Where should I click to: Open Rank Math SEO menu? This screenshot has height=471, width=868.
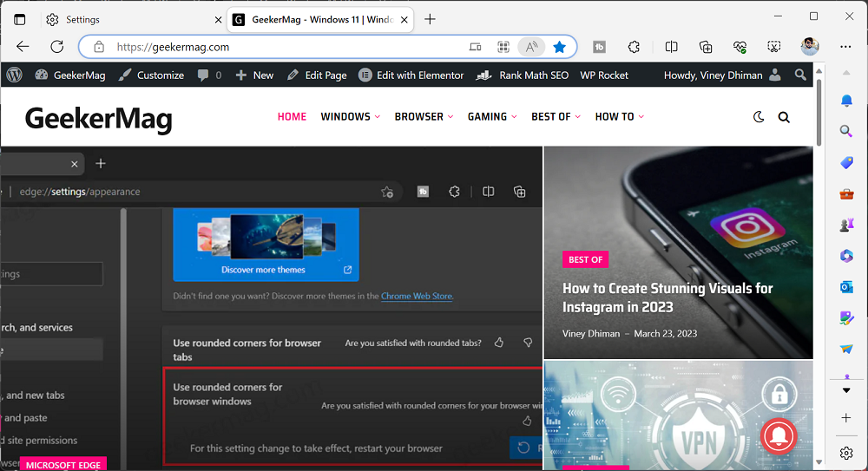point(523,75)
